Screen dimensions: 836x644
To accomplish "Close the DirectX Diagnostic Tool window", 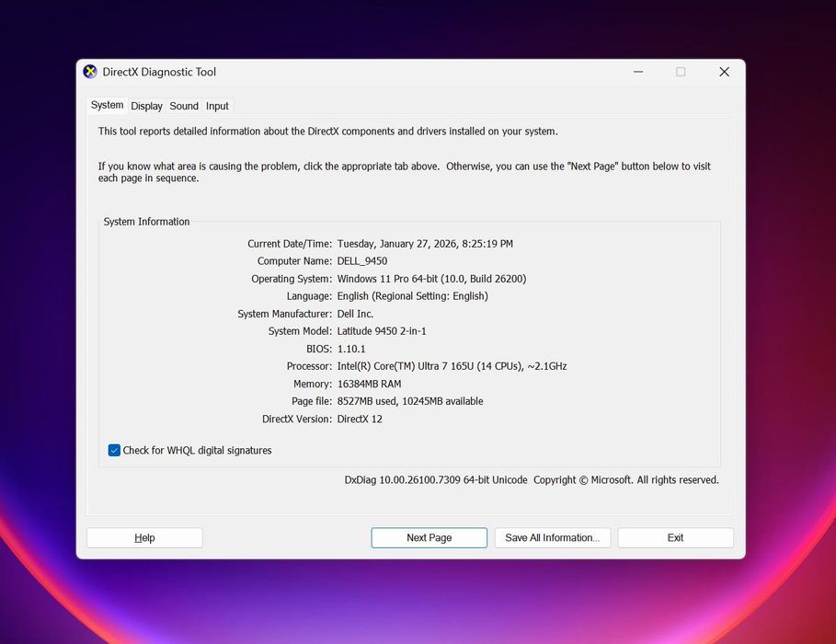I will tap(724, 72).
